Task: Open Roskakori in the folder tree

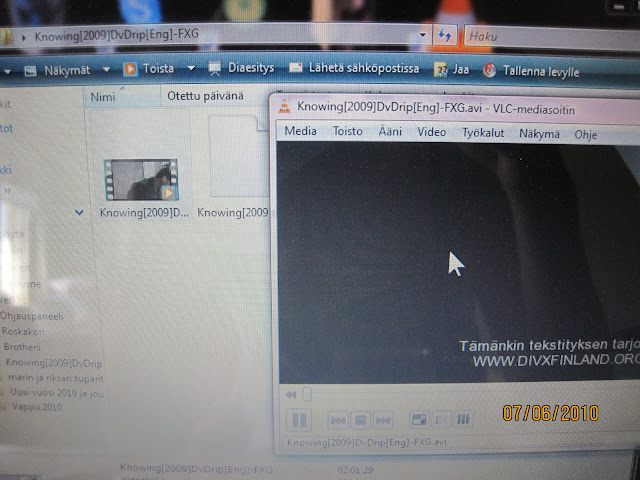Action: (23, 331)
